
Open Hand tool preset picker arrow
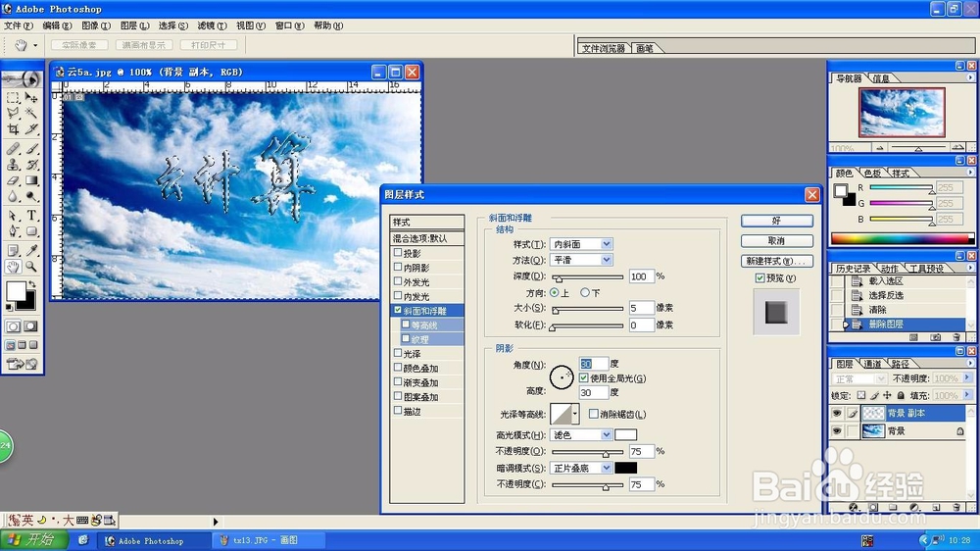pos(35,45)
